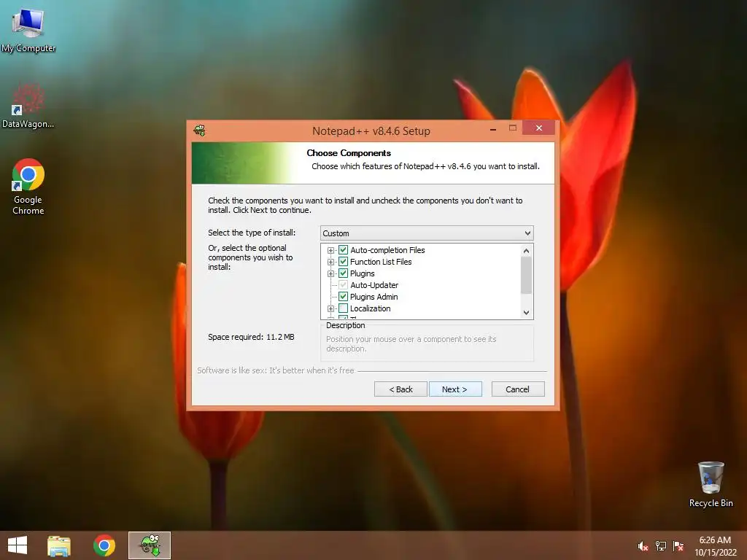
Task: Open the Recycle Bin
Action: (x=711, y=484)
